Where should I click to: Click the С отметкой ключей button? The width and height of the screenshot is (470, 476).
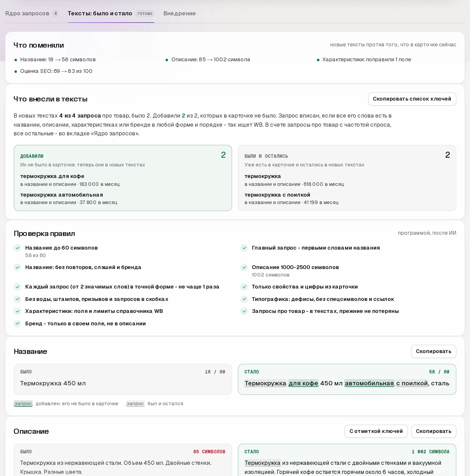point(376,431)
